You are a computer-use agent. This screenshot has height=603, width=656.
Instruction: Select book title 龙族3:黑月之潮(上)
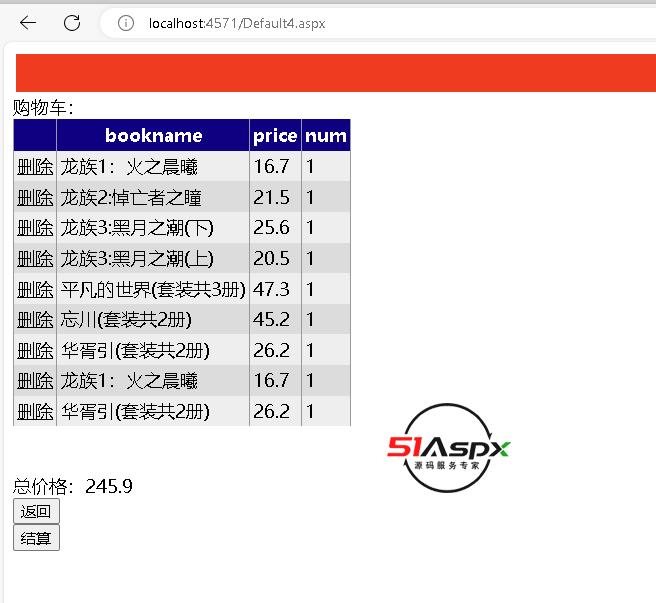pyautogui.click(x=137, y=259)
